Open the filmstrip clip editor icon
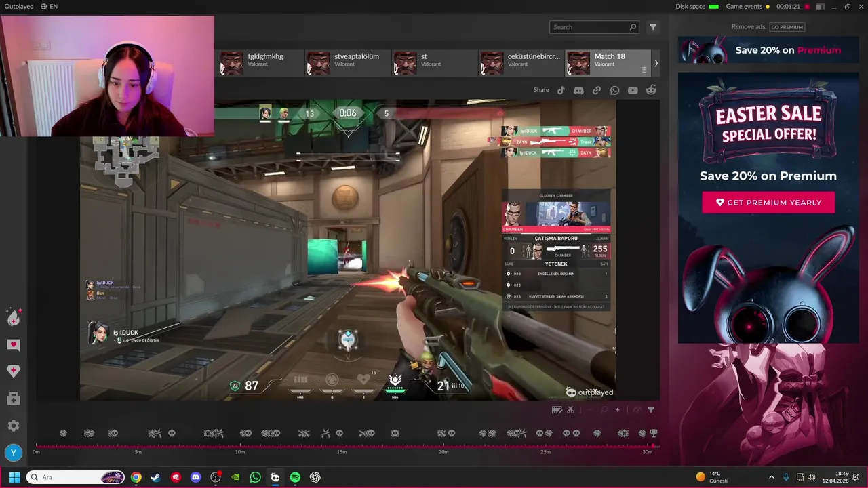 557,409
